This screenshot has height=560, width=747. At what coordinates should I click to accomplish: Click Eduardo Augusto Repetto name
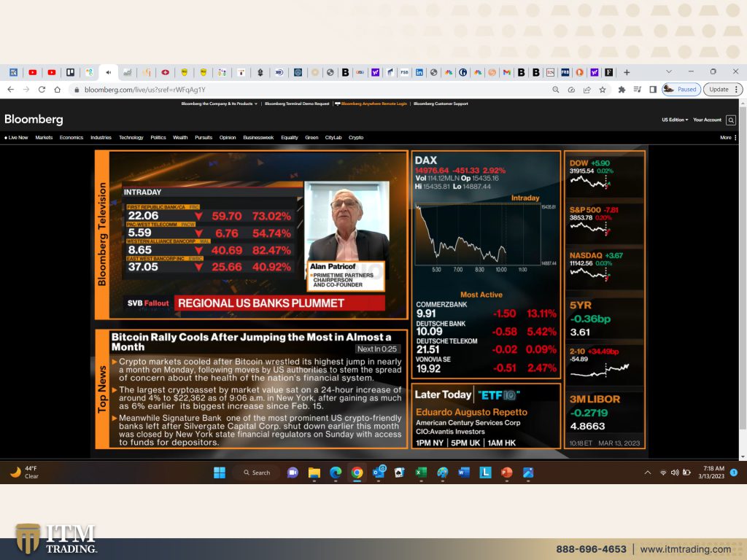(472, 412)
